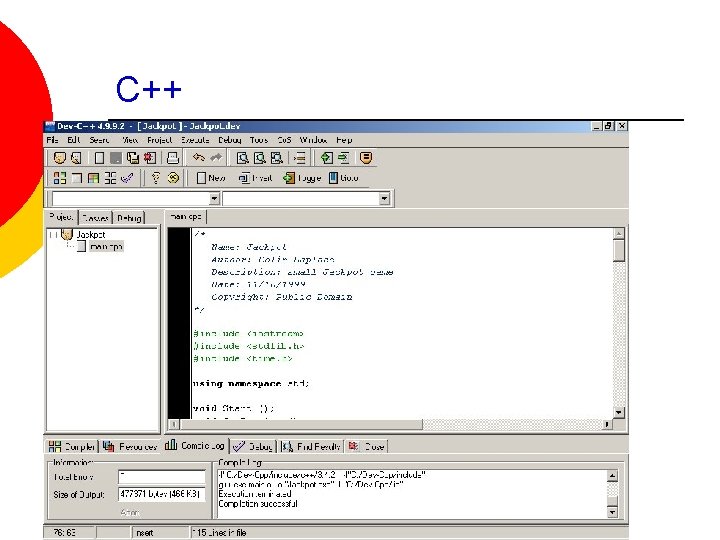Click the New button in second toolbar
This screenshot has width=720, height=540.
coord(211,178)
